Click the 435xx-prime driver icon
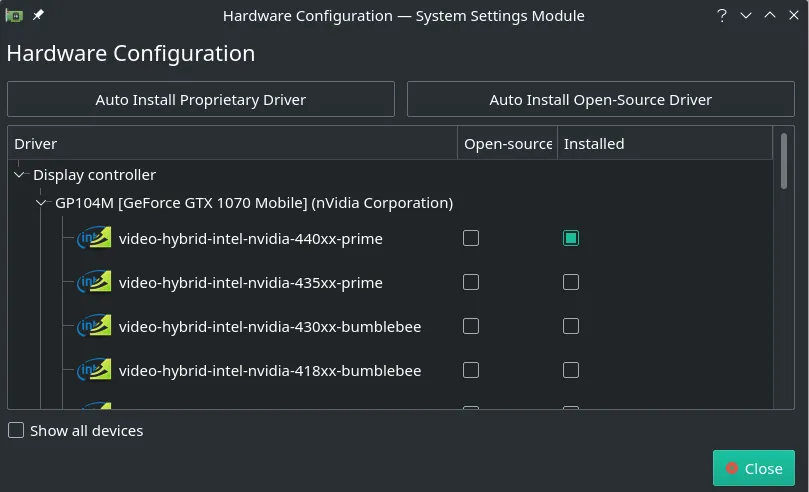 click(x=95, y=283)
